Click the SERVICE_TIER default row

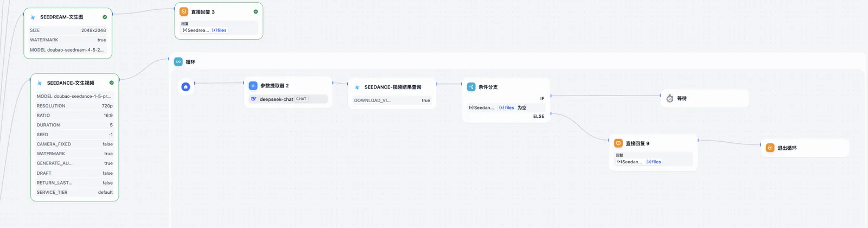[75, 192]
